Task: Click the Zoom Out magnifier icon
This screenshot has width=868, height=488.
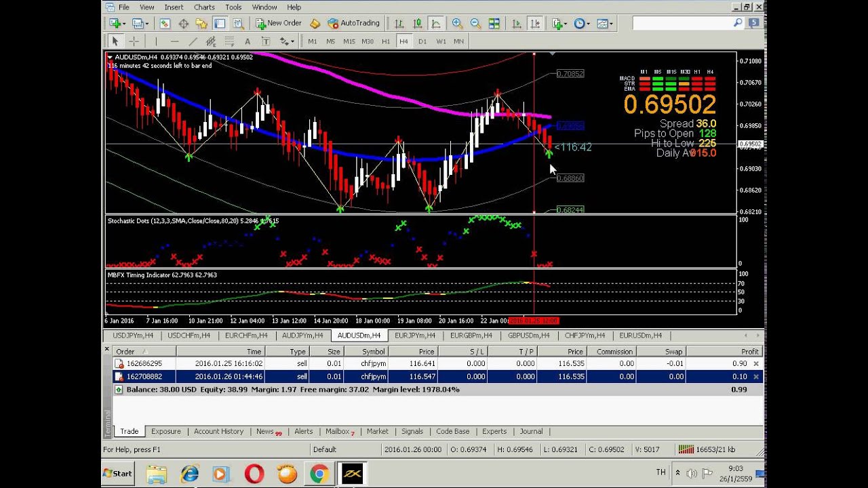Action: click(x=475, y=23)
